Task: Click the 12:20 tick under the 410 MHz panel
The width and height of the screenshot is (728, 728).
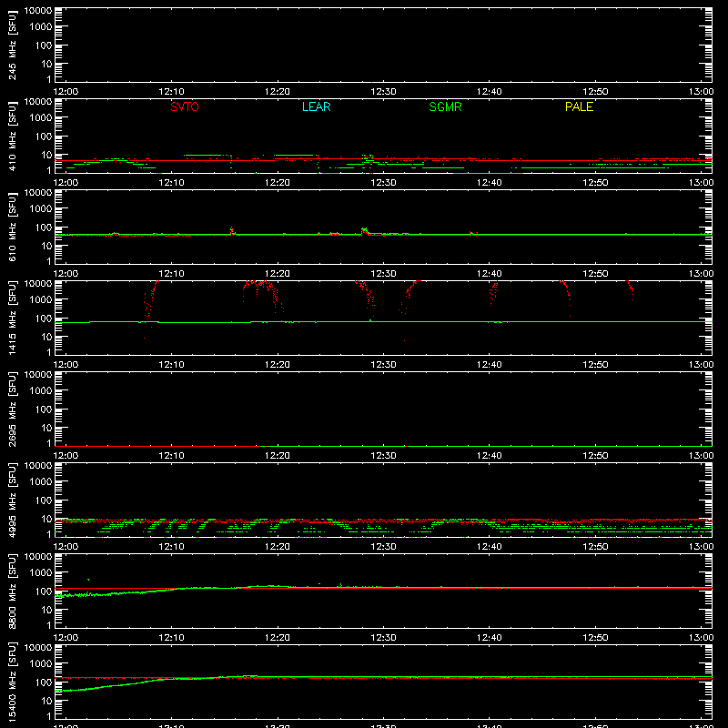Action: pos(278,183)
